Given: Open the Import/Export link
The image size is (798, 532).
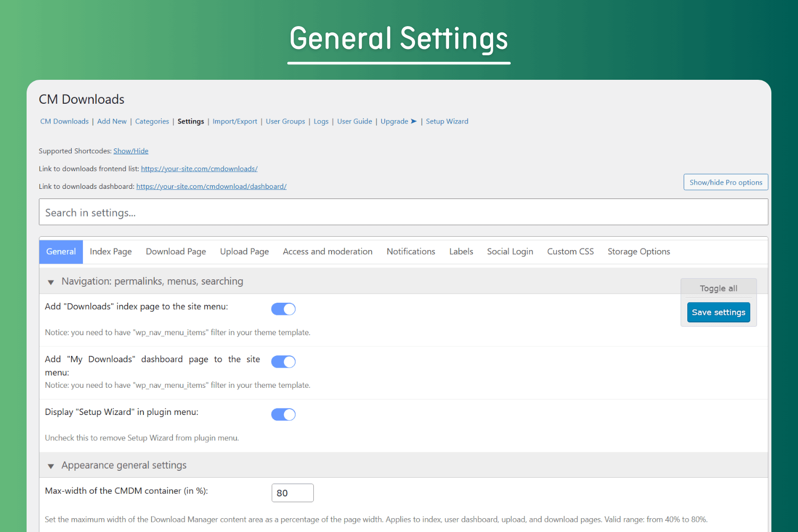Looking at the screenshot, I should click(x=235, y=121).
